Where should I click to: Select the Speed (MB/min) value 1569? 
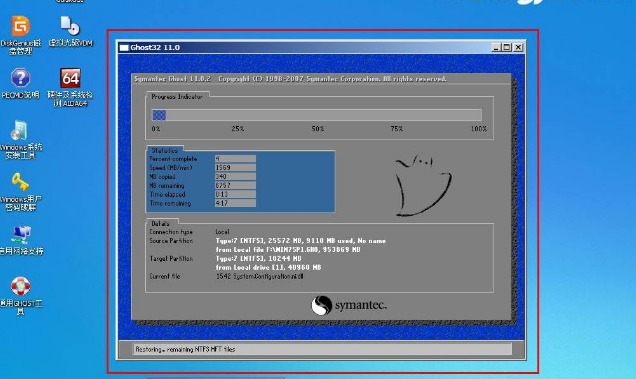pos(235,168)
